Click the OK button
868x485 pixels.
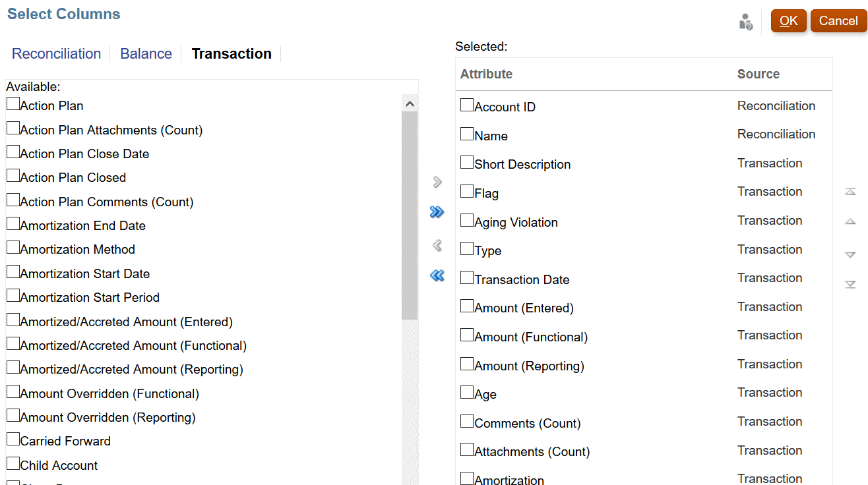(788, 20)
